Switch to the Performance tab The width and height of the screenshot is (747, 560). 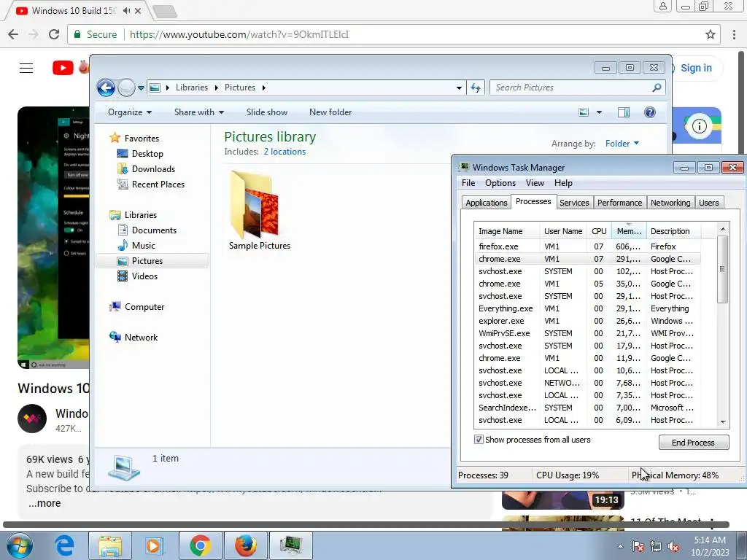pyautogui.click(x=619, y=203)
